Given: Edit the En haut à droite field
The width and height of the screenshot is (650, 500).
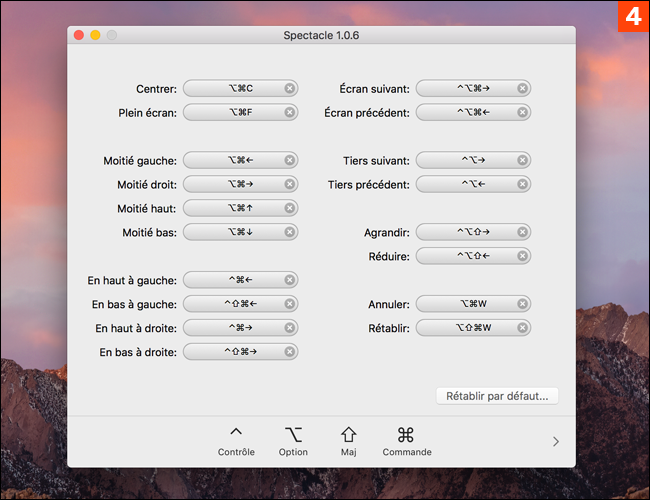Looking at the screenshot, I should click(240, 328).
